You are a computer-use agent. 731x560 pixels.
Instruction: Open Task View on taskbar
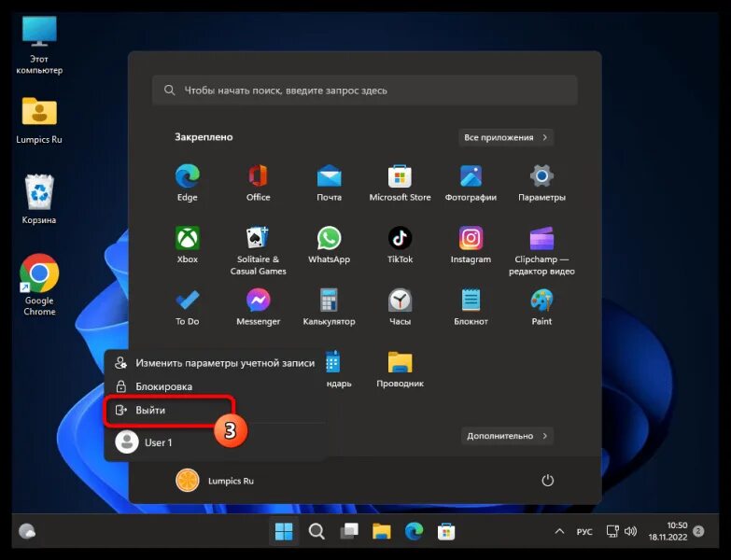click(x=349, y=531)
